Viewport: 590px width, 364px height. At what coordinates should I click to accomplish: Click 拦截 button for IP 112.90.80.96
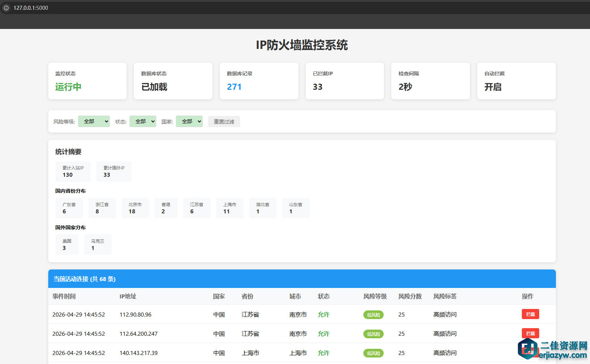click(530, 314)
